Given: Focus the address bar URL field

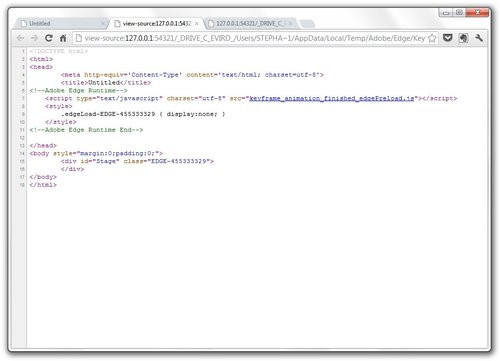Looking at the screenshot, I should click(255, 38).
